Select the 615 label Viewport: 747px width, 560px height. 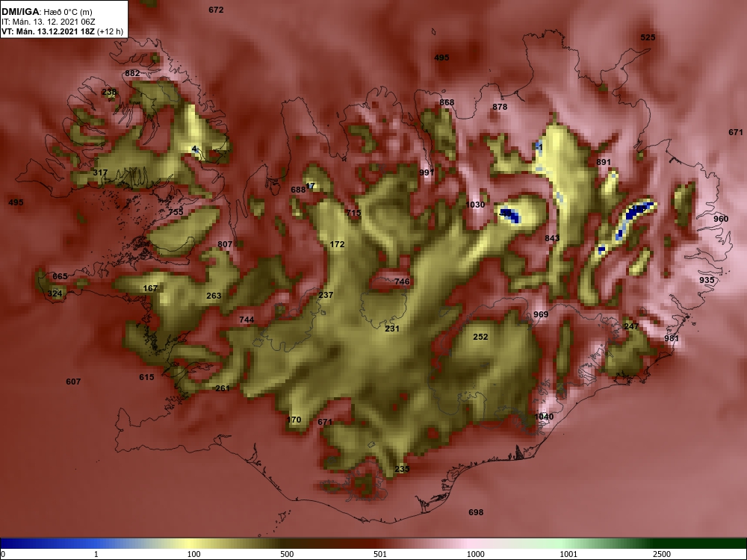point(146,377)
